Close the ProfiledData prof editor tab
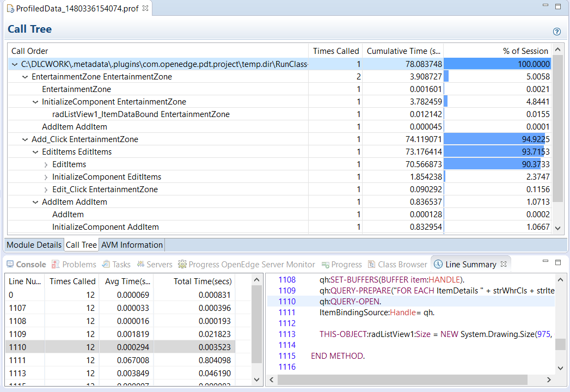Image resolution: width=570 pixels, height=392 pixels. 145,8
